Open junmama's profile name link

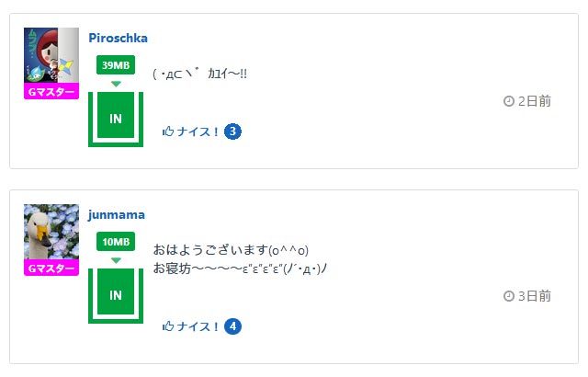tap(117, 214)
